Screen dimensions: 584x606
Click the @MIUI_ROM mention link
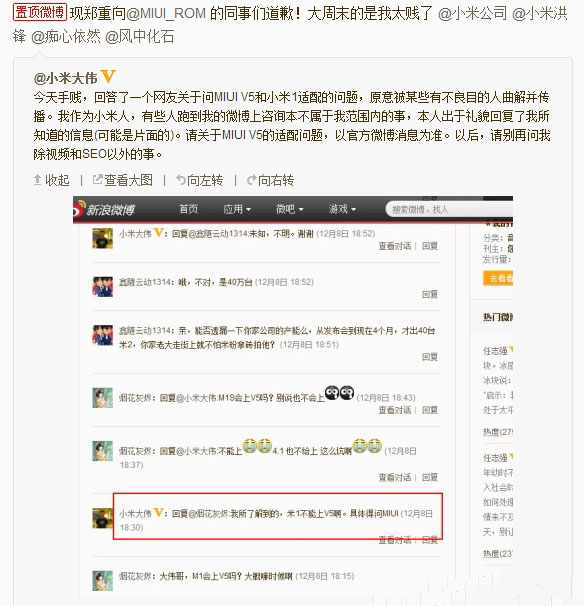point(166,14)
